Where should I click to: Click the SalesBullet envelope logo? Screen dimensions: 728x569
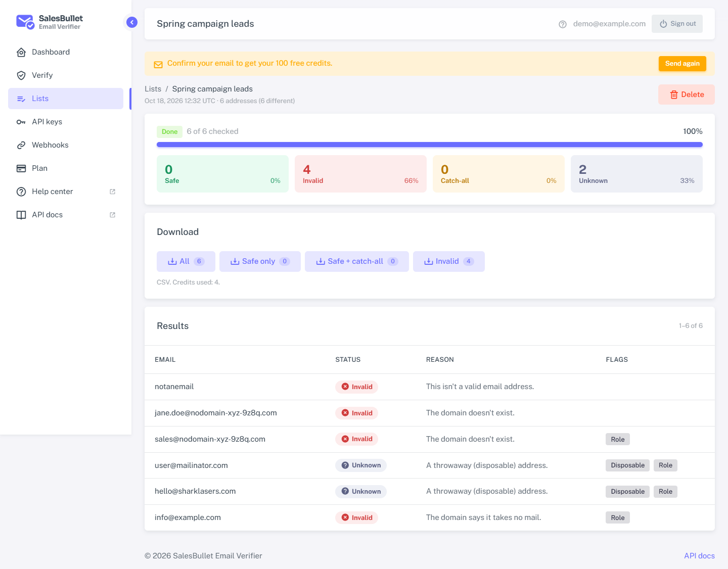coord(25,22)
